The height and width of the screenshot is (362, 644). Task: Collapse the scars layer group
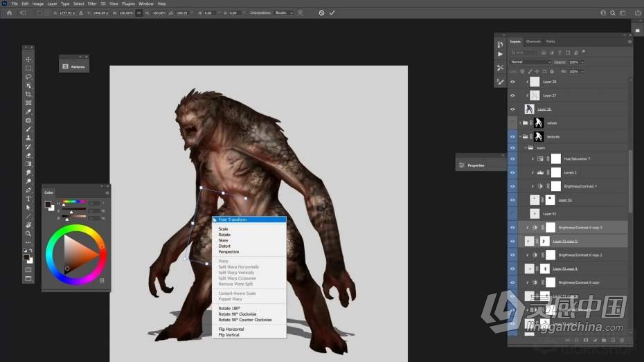click(526, 147)
